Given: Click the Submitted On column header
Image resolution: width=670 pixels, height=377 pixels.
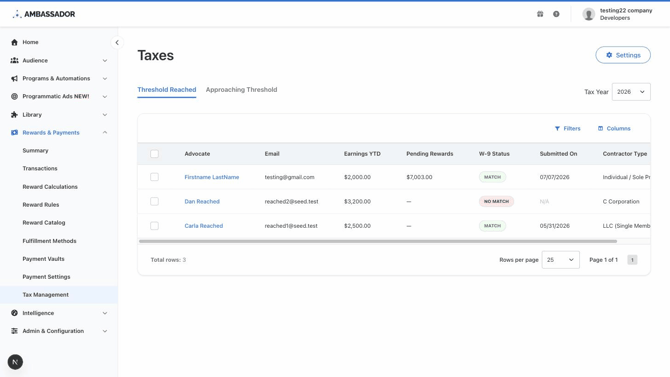Looking at the screenshot, I should (x=558, y=154).
